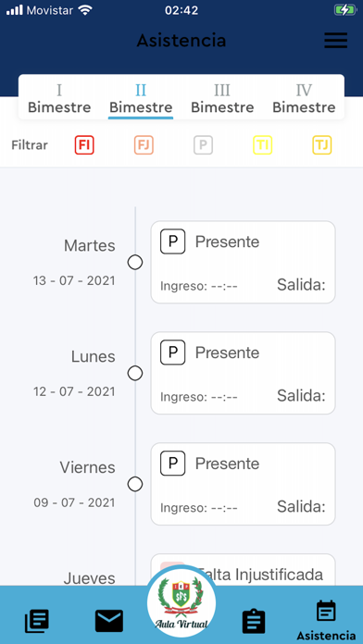This screenshot has width=363, height=644.
Task: Select the Martes timeline circle marker
Action: pos(135,262)
